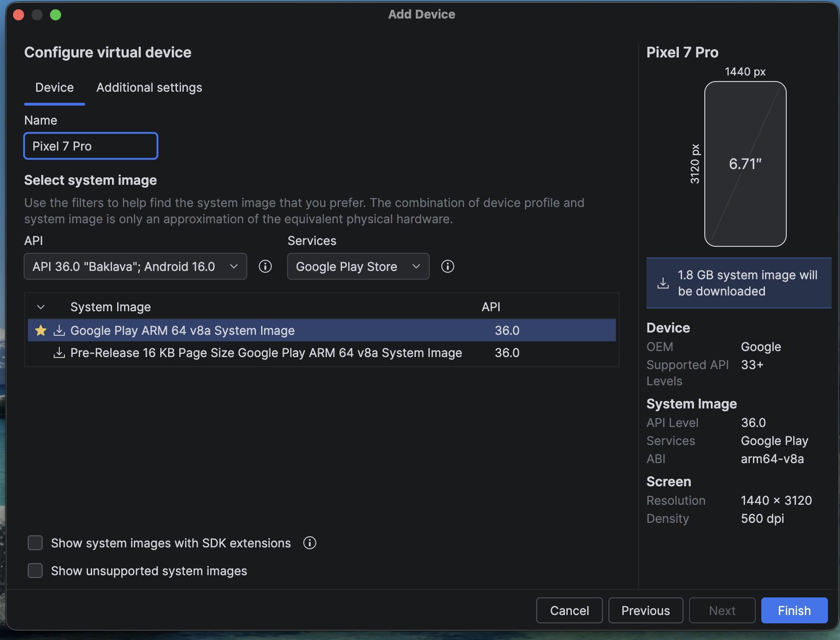Click the API column header in table
Image resolution: width=840 pixels, height=640 pixels.
click(491, 307)
